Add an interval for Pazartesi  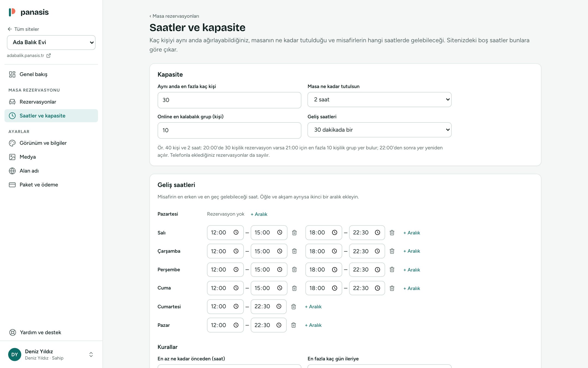coord(259,214)
